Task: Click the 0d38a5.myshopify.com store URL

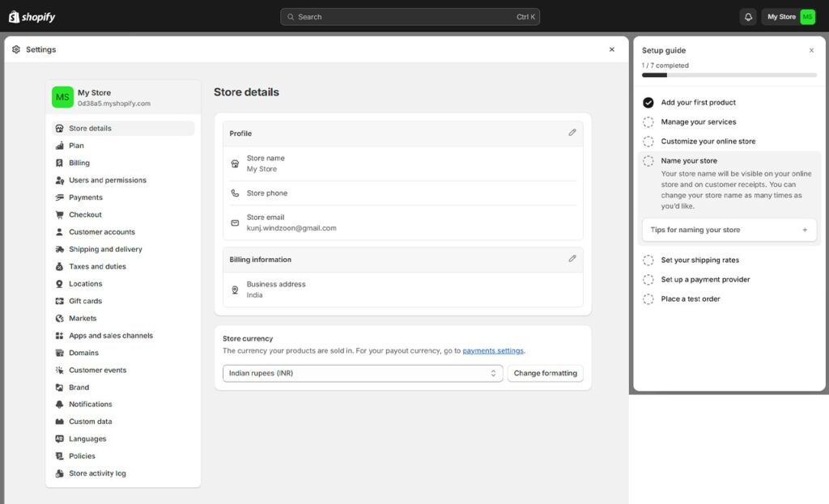Action: [x=113, y=104]
